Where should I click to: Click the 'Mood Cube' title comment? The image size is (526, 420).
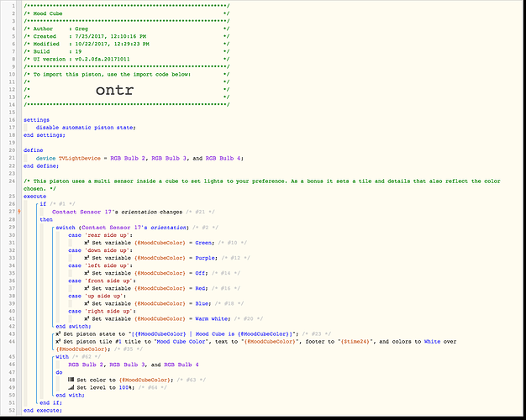point(48,13)
